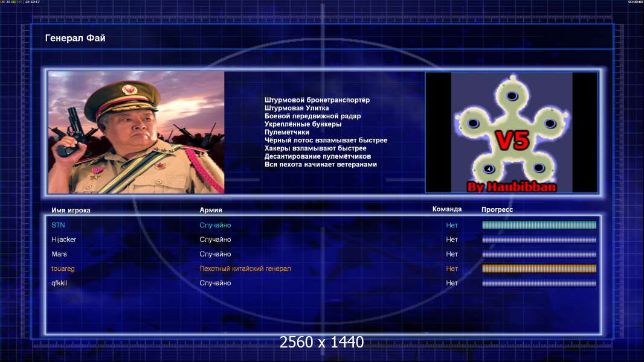The height and width of the screenshot is (362, 644).
Task: Select player name Hijacker
Action: 63,240
